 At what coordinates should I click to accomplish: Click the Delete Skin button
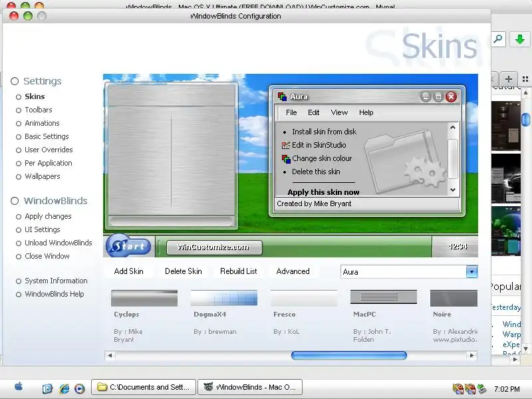point(184,271)
